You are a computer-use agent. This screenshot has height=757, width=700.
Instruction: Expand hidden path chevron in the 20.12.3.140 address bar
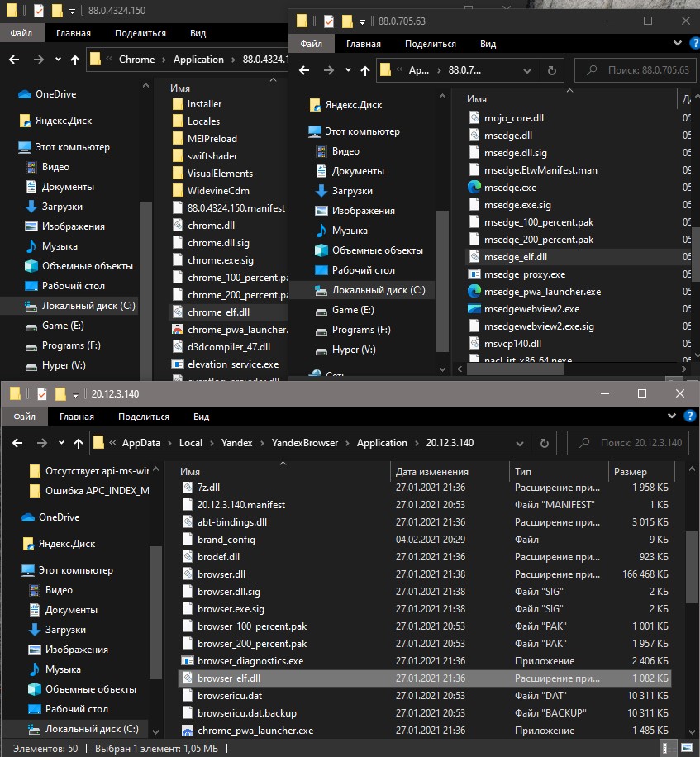coord(112,443)
